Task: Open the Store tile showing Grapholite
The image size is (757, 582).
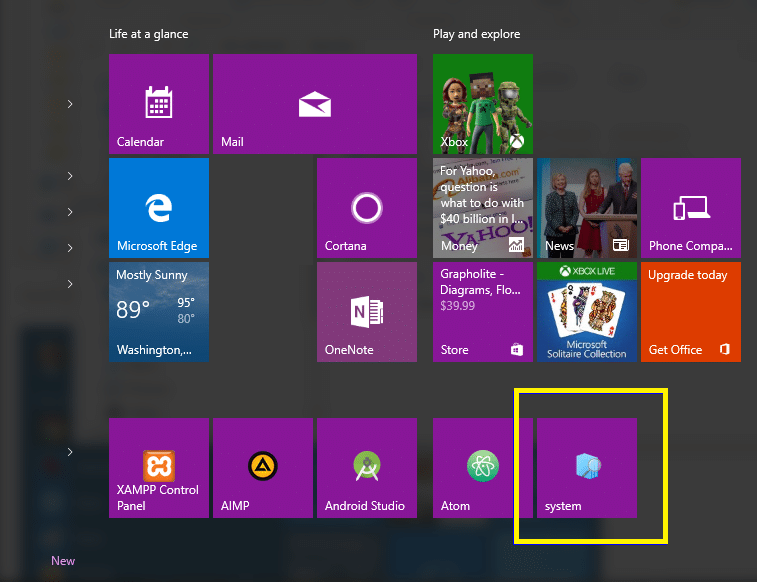Action: 483,312
